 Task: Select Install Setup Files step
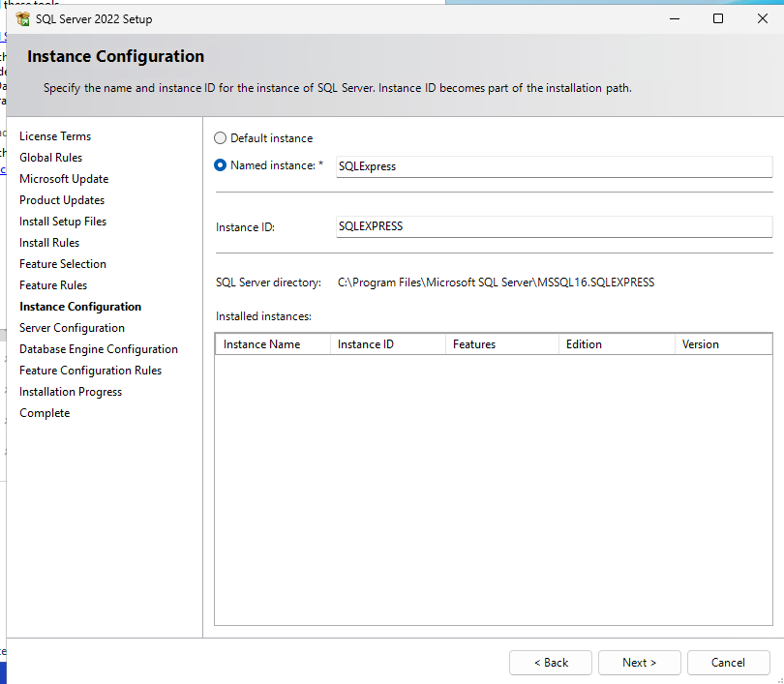63,222
